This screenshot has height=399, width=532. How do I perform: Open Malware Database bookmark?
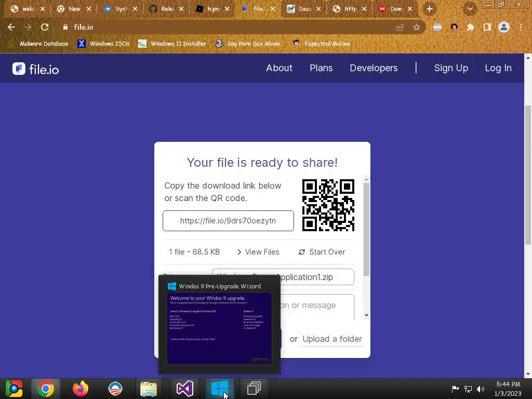pyautogui.click(x=39, y=44)
